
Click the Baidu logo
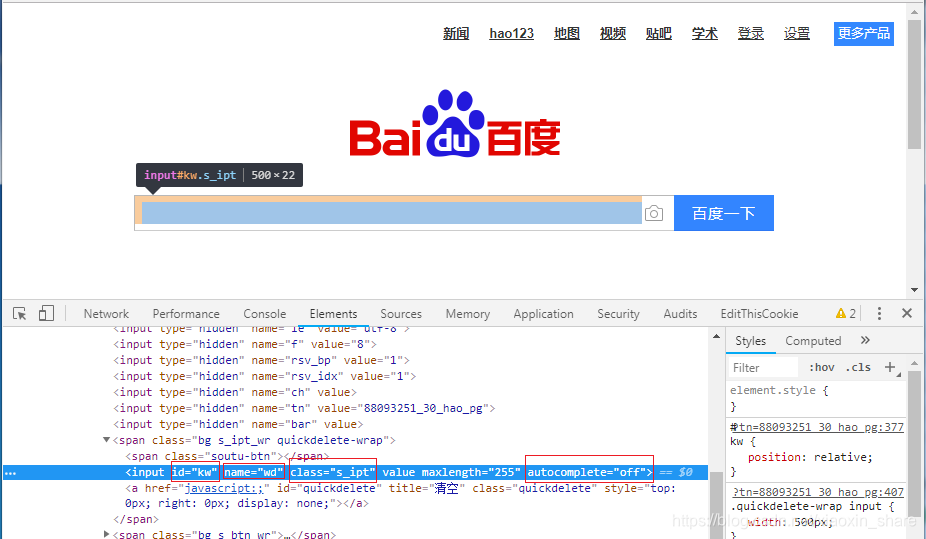point(455,123)
